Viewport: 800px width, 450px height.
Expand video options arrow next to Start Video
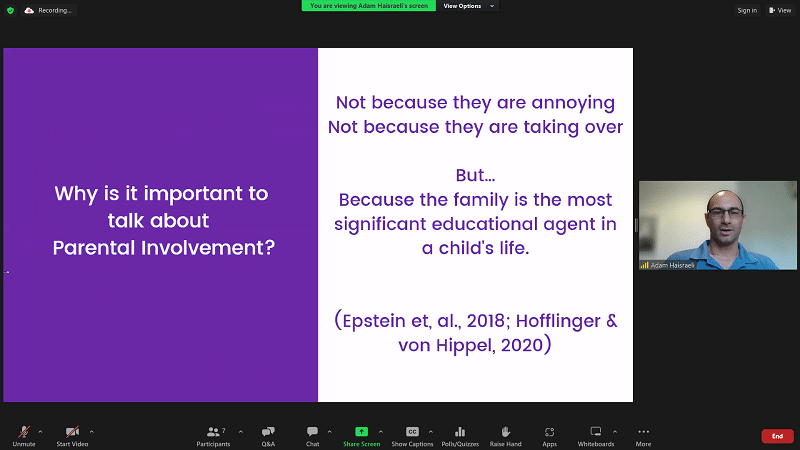[x=92, y=431]
